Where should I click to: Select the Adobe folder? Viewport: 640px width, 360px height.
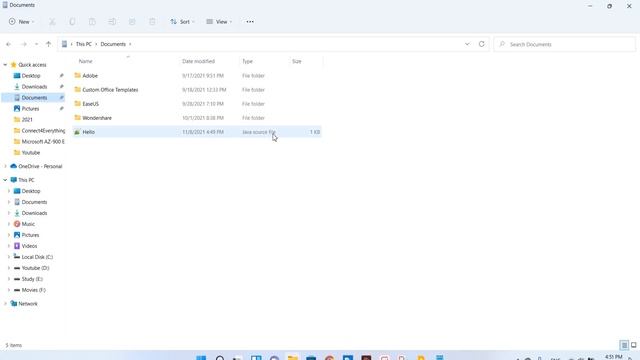click(197, 76)
